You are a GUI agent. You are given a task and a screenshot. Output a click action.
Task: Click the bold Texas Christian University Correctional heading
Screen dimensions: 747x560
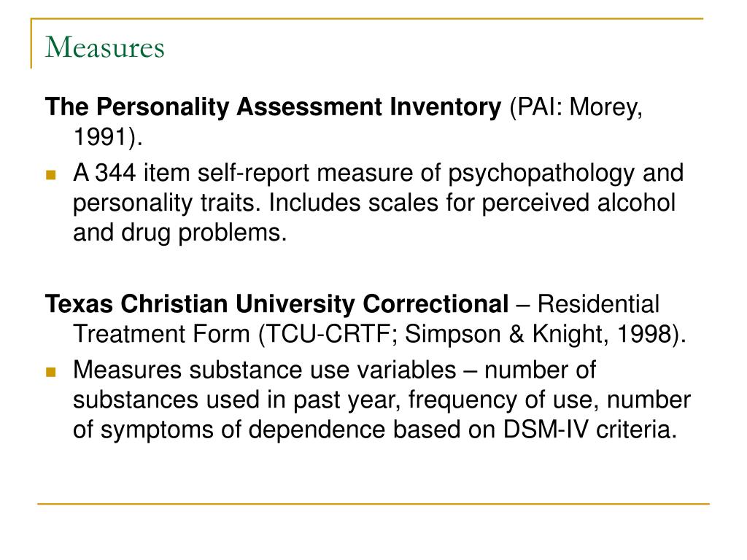pos(276,304)
